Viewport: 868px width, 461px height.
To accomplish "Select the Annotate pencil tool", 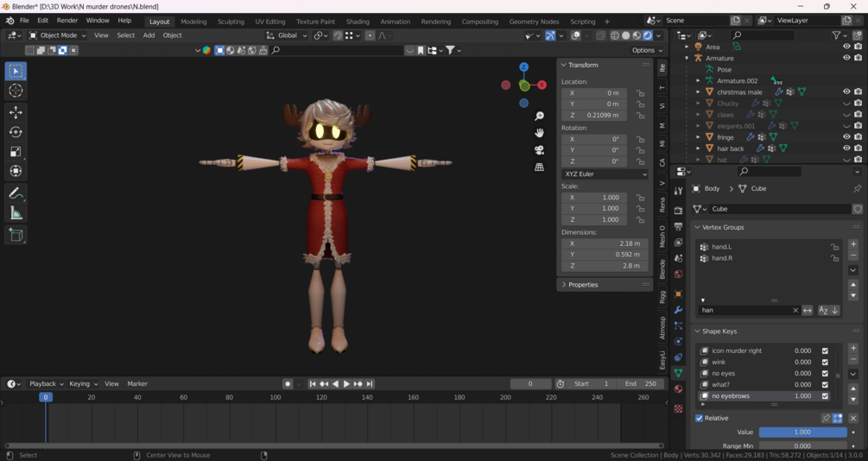I will click(16, 193).
